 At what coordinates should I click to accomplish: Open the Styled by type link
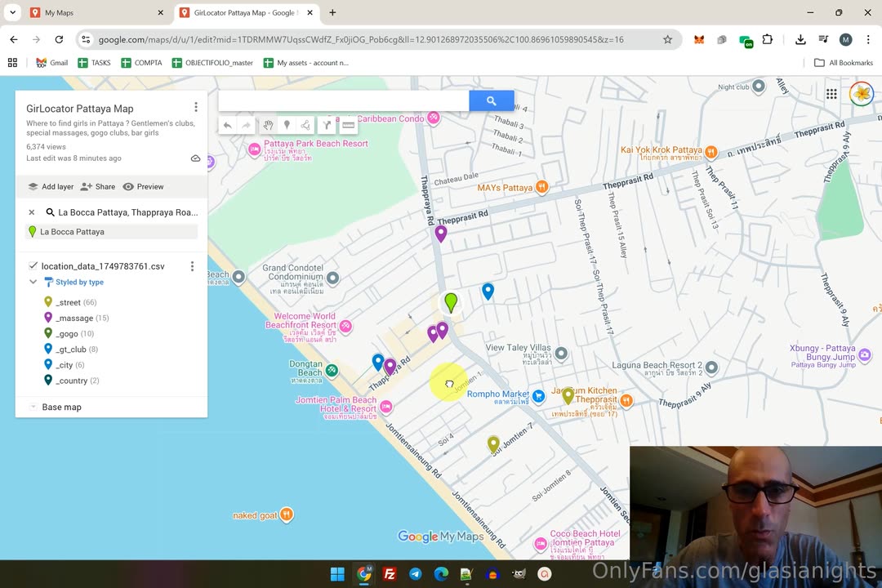[x=79, y=282]
